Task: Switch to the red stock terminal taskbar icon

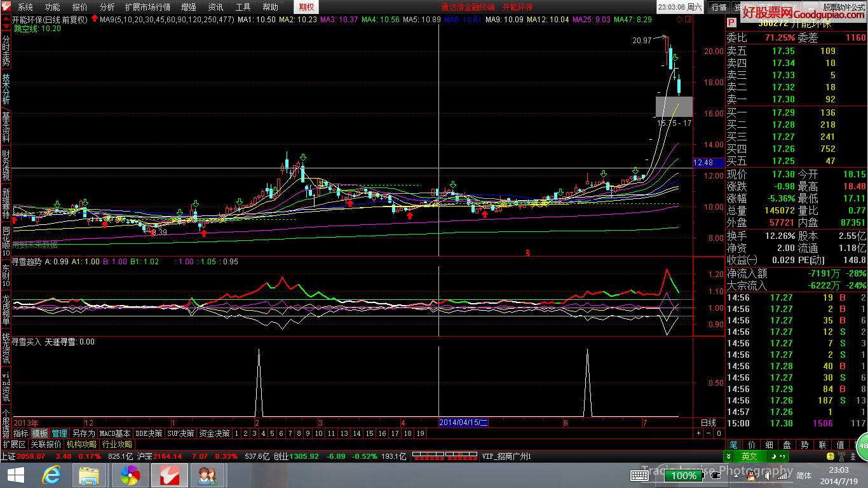Action: click(x=170, y=475)
